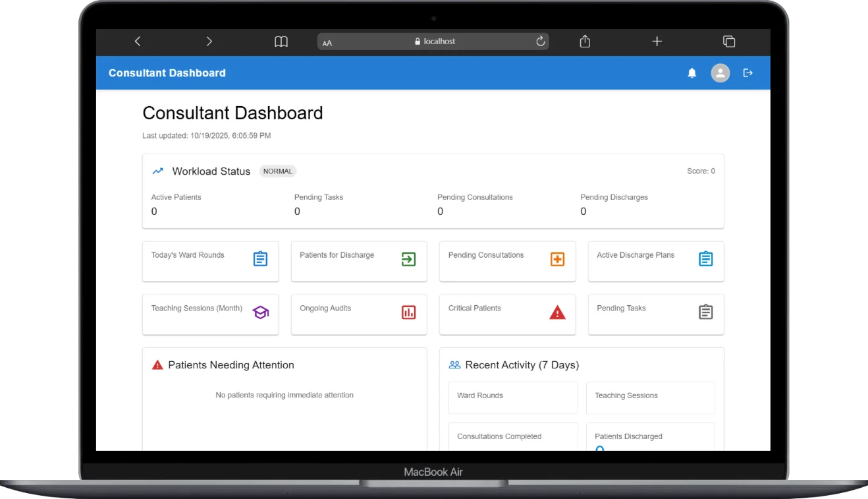
Task: Click the Today's Ward Rounds clipboard icon
Action: [x=260, y=260]
